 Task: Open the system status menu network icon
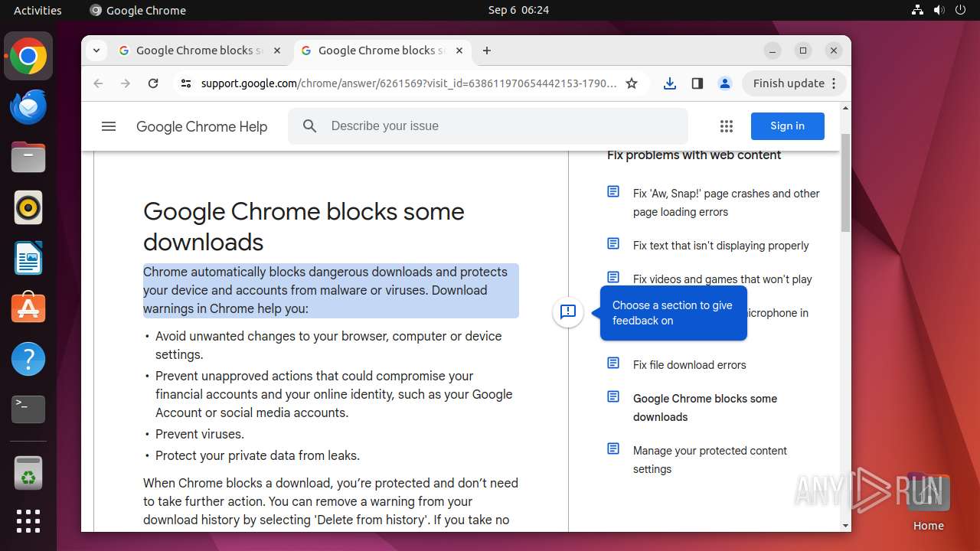[918, 10]
